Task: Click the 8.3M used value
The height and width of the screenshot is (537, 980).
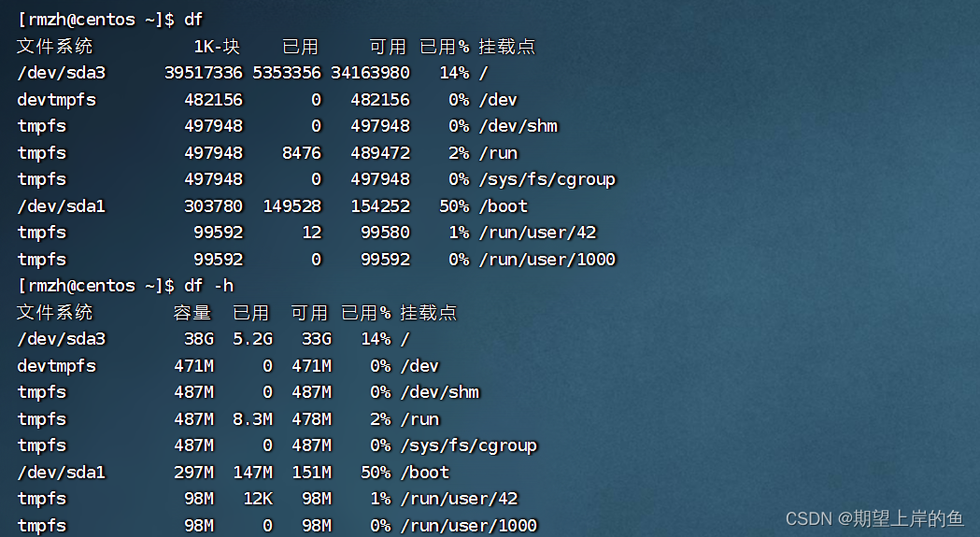Action: (252, 419)
